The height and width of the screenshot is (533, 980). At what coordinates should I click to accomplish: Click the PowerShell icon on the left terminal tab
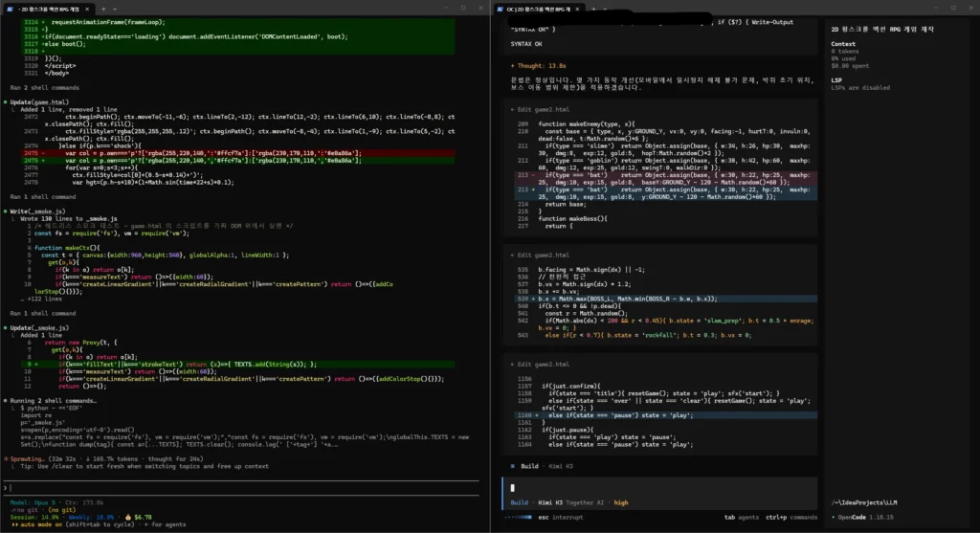10,10
